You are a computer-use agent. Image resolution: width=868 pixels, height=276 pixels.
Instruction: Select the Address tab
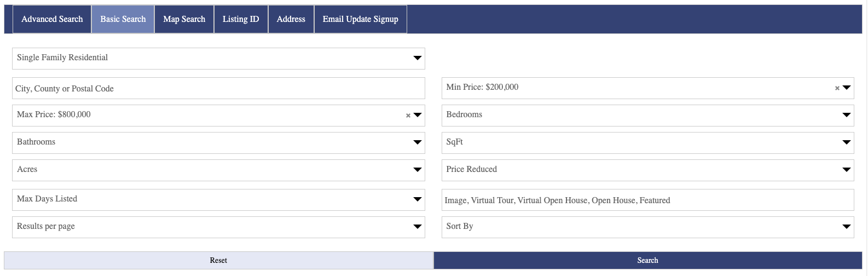pyautogui.click(x=291, y=19)
